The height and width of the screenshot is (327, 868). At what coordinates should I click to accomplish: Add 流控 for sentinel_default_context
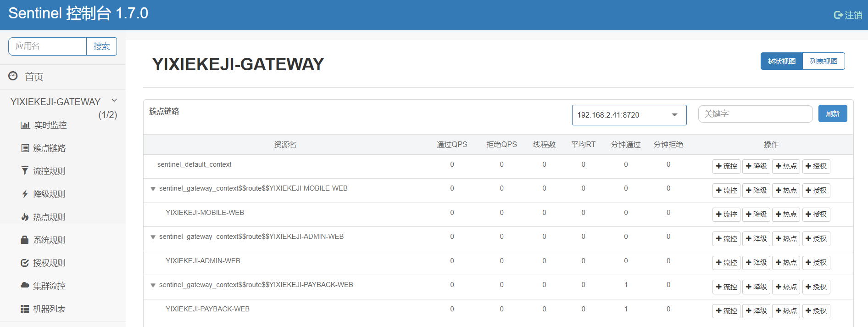coord(726,166)
